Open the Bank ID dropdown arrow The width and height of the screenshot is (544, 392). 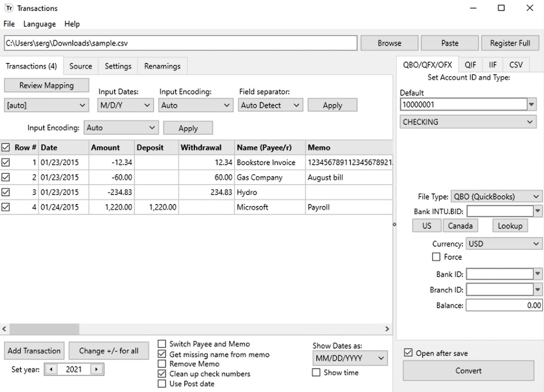click(538, 274)
